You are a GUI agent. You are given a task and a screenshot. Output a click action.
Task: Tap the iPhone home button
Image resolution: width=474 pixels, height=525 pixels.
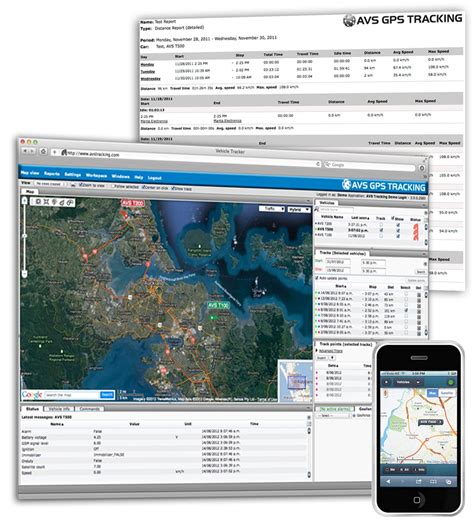point(417,500)
